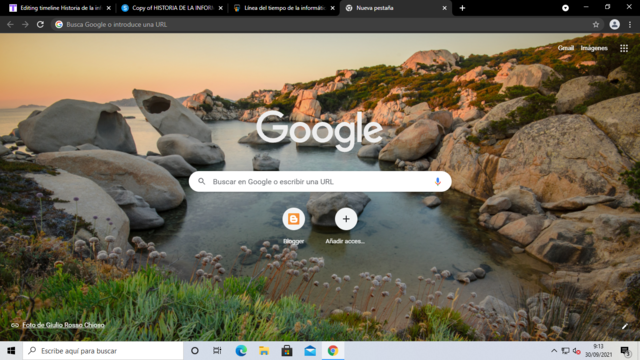640x360 pixels.
Task: Go back using browser back arrow
Action: 10,24
